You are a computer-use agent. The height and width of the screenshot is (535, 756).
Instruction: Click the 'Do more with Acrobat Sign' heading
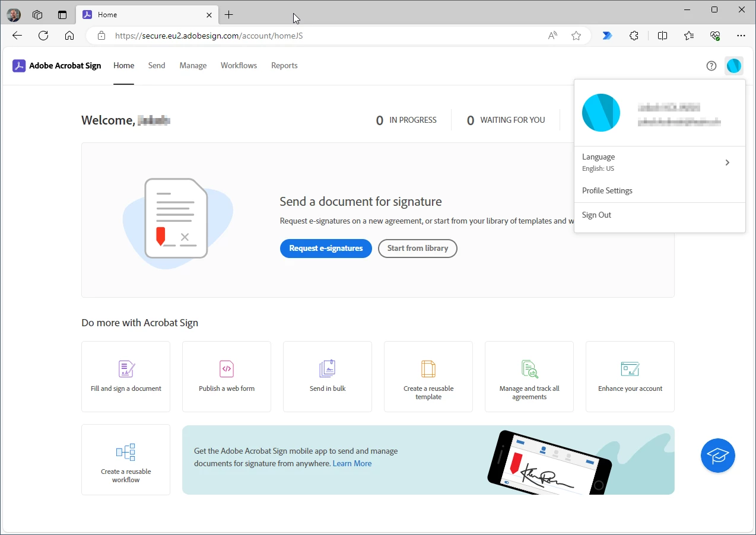coord(140,323)
